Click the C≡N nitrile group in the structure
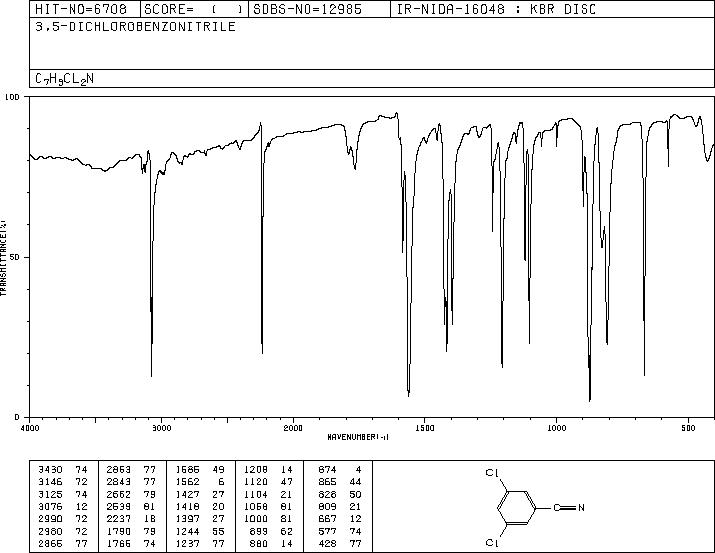Image resolution: width=715 pixels, height=553 pixels. (569, 507)
